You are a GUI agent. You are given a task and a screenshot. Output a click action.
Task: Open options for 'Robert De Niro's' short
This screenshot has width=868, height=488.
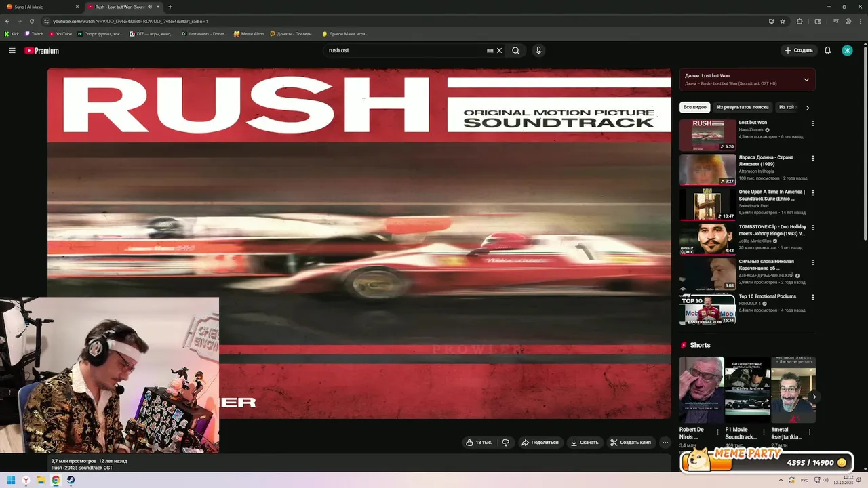(x=718, y=432)
